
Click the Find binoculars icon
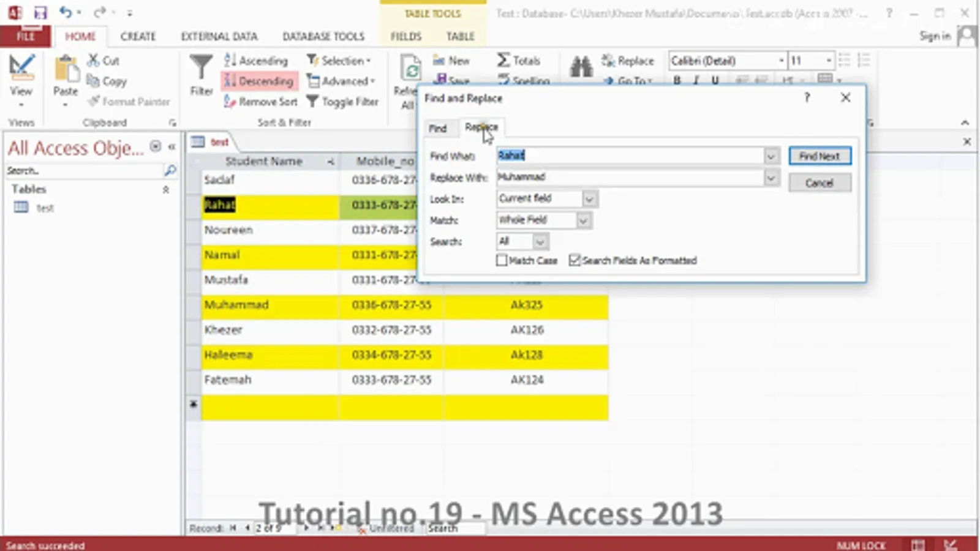pyautogui.click(x=581, y=66)
